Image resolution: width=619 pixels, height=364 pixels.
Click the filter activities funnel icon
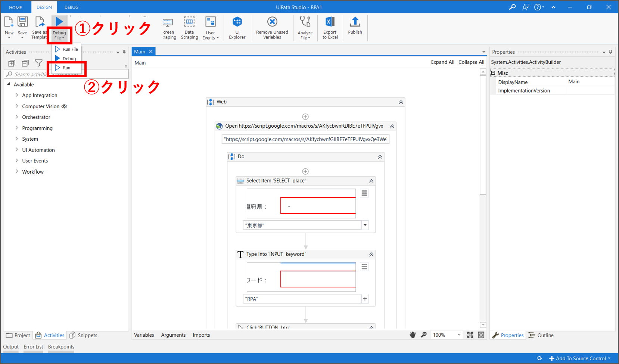(x=38, y=63)
